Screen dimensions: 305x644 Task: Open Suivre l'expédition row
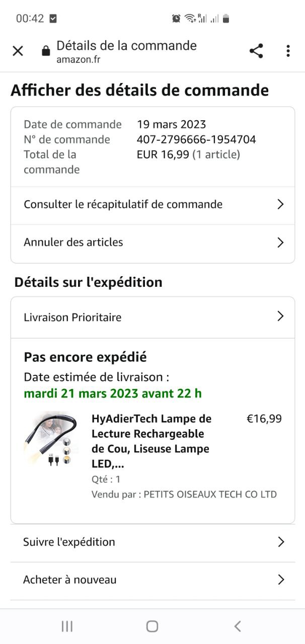click(x=152, y=542)
